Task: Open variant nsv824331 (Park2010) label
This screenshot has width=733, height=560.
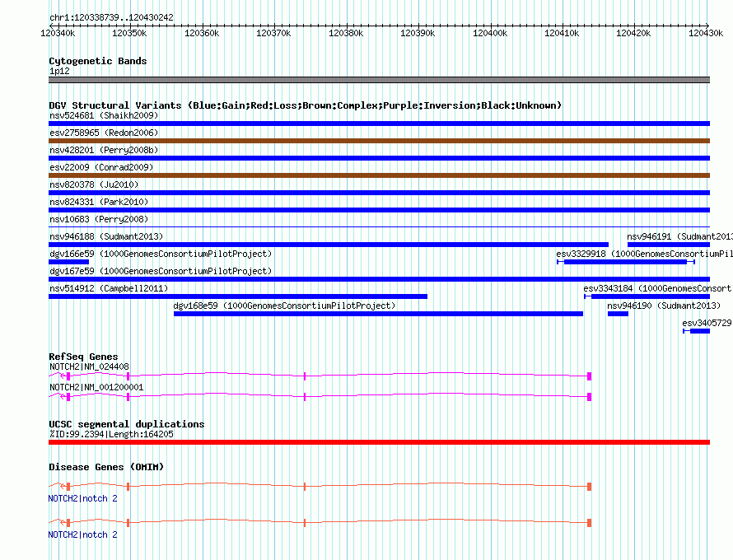Action: [x=99, y=202]
